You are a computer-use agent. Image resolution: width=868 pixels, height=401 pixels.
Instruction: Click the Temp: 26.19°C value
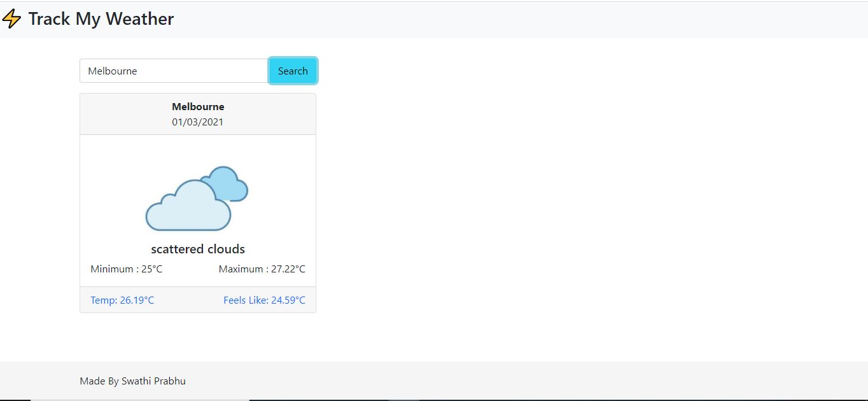click(122, 300)
